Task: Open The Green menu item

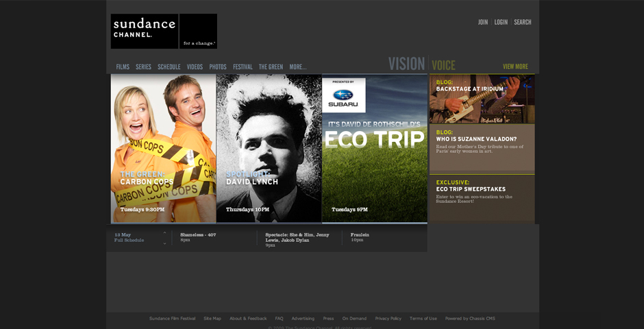Action: point(271,67)
